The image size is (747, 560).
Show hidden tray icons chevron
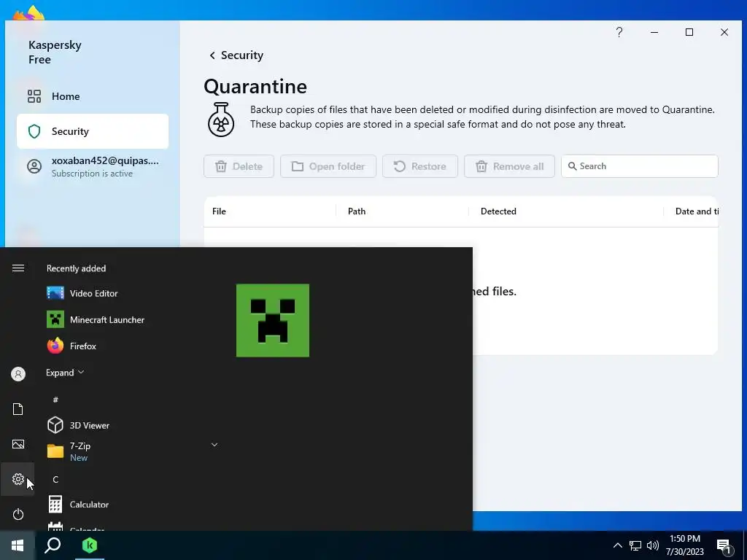[x=617, y=545]
